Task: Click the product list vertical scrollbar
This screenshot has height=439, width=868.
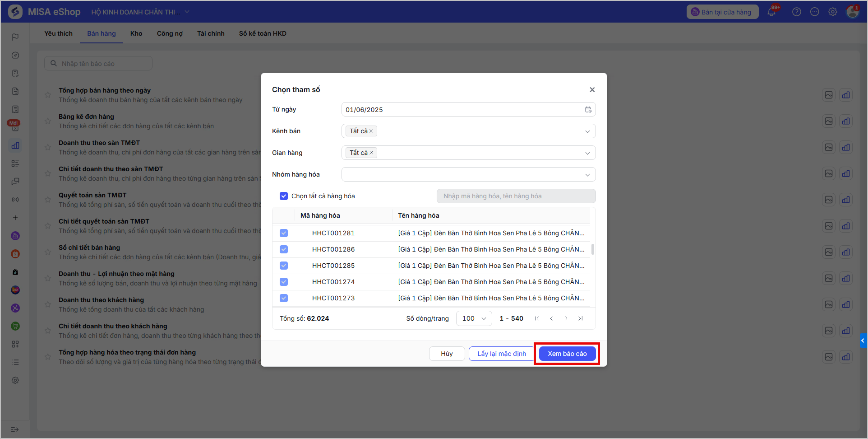Action: [592, 249]
